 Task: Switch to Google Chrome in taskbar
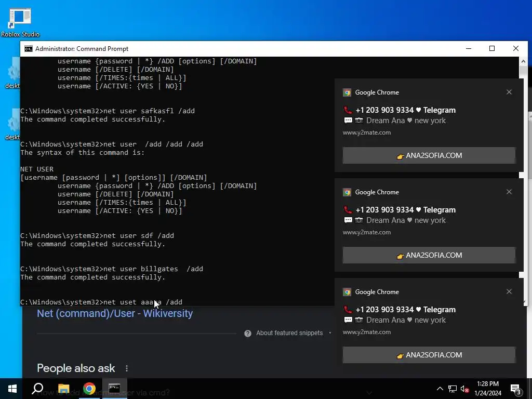(x=89, y=389)
